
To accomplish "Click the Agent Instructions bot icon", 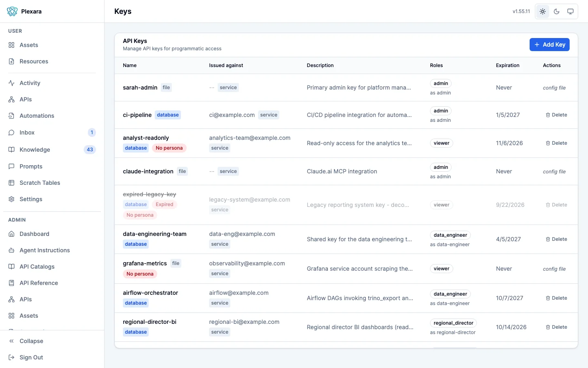I will click(11, 250).
